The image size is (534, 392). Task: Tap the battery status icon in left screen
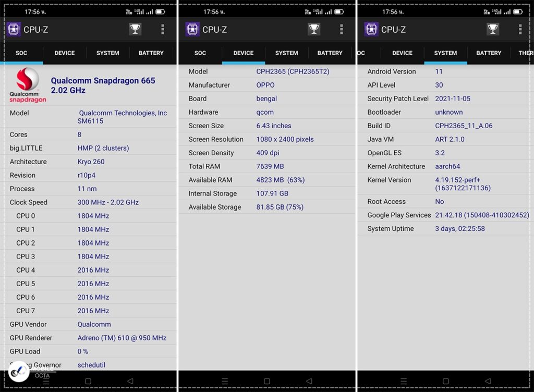(x=161, y=12)
